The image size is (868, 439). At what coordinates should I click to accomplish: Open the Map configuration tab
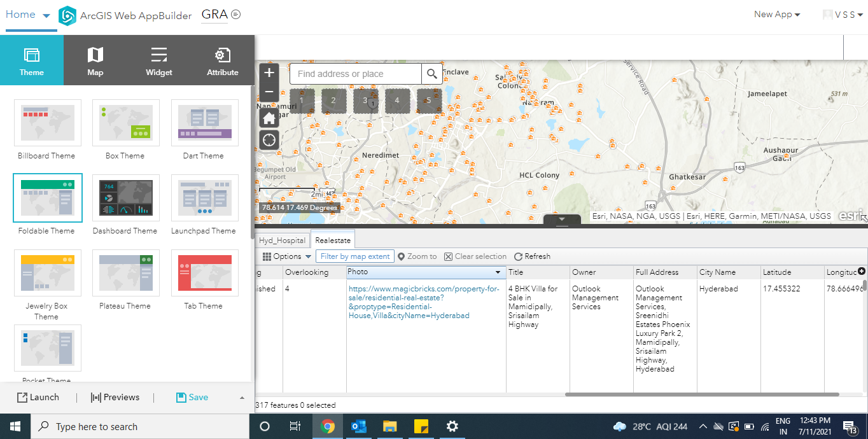click(95, 60)
